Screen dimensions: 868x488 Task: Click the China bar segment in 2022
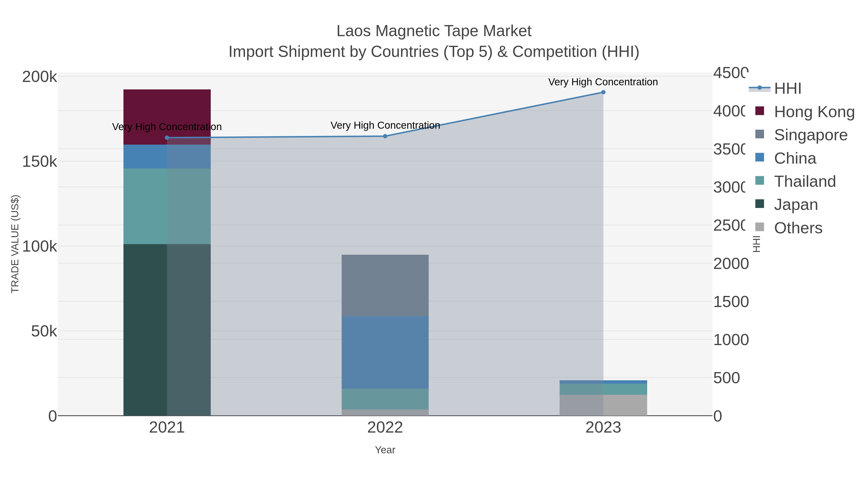pos(385,353)
